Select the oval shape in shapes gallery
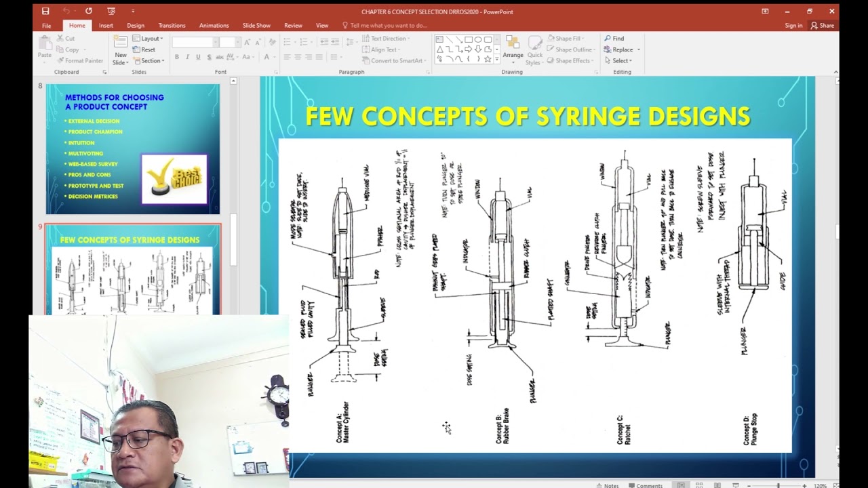 478,39
